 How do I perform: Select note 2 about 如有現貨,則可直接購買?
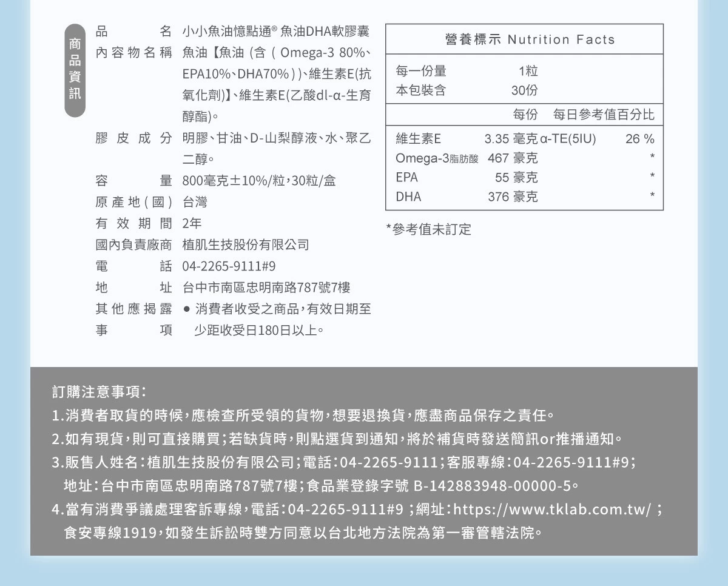coord(337,439)
